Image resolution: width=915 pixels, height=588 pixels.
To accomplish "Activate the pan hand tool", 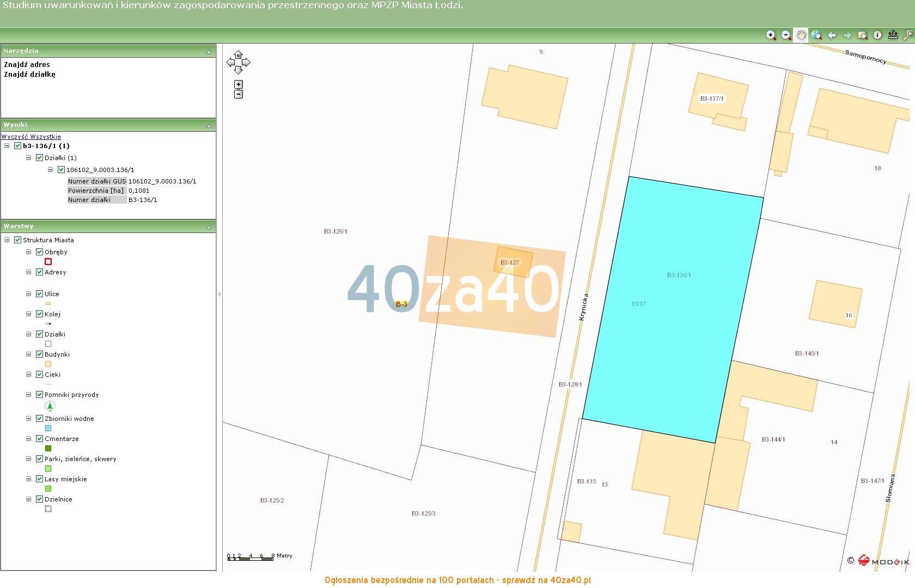I will (801, 35).
